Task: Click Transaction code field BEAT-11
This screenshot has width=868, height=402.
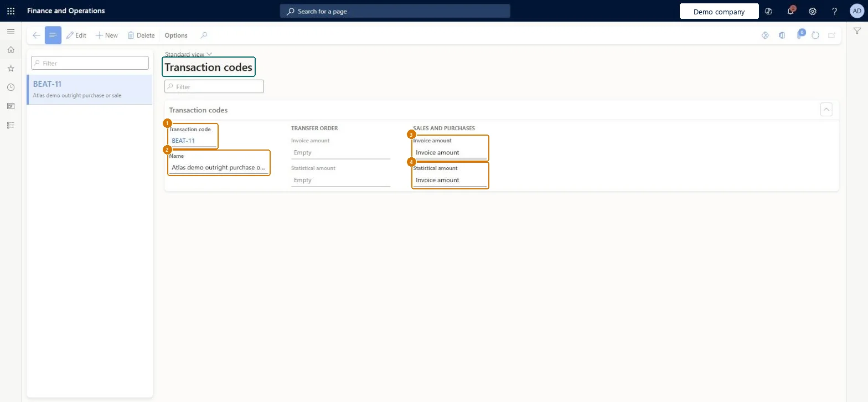Action: (x=193, y=141)
